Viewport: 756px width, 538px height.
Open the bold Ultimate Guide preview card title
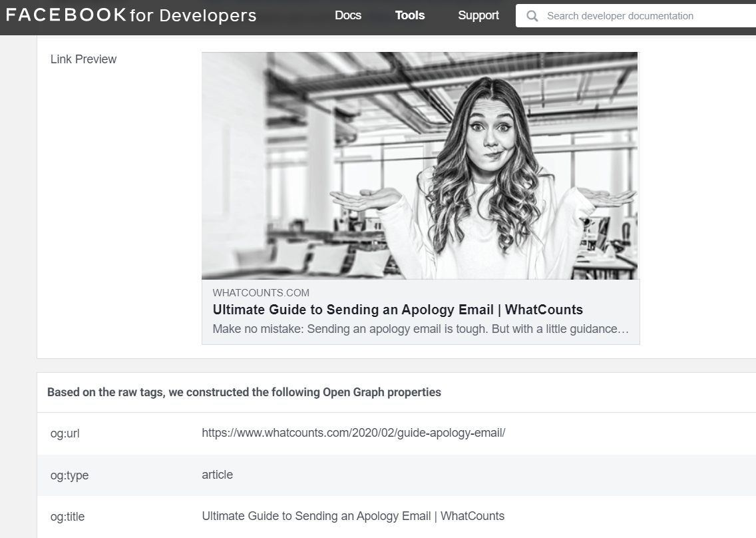point(397,310)
